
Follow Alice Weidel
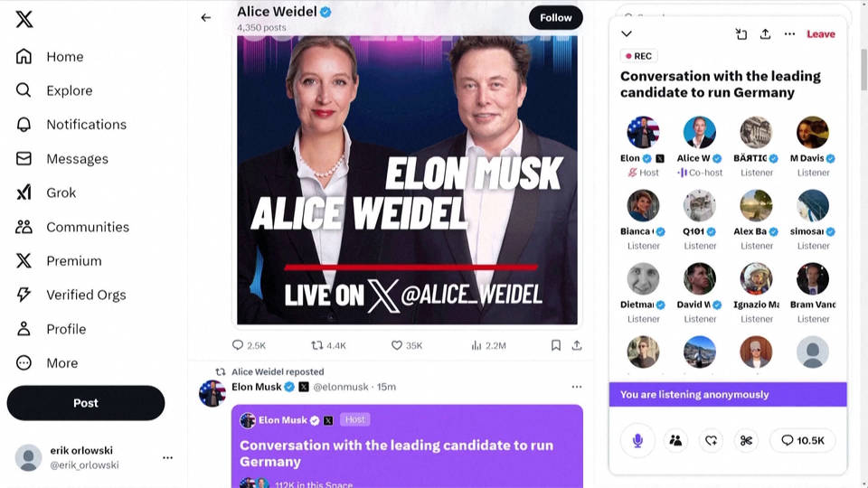coord(556,18)
